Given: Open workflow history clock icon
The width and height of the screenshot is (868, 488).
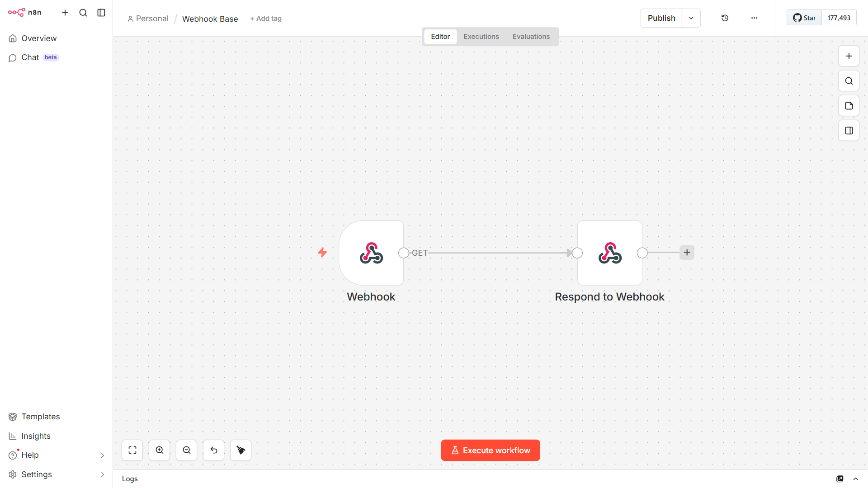Looking at the screenshot, I should pos(725,18).
